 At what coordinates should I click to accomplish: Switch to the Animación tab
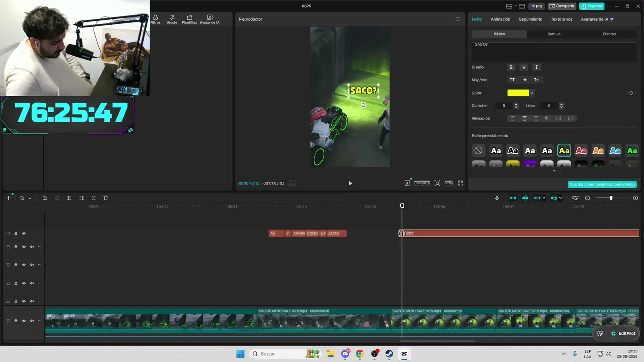click(500, 19)
